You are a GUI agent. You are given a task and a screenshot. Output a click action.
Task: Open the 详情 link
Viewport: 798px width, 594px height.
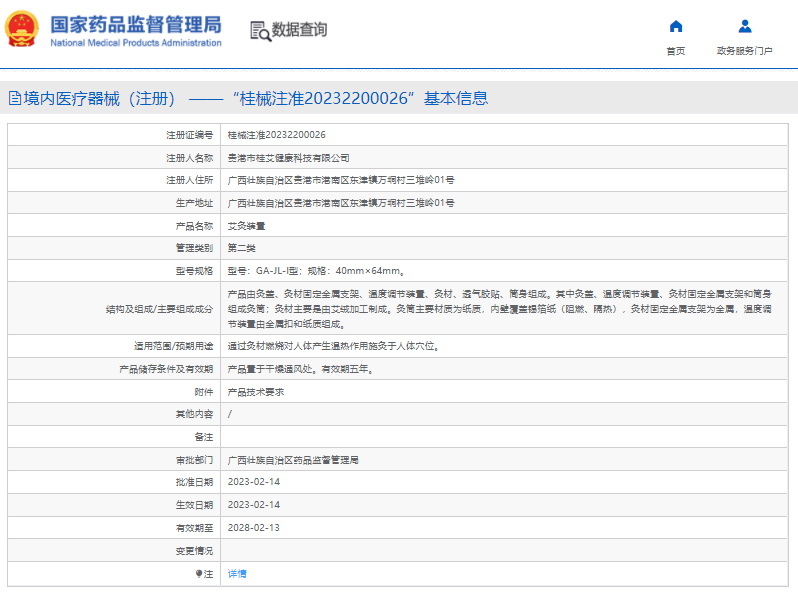[x=237, y=574]
